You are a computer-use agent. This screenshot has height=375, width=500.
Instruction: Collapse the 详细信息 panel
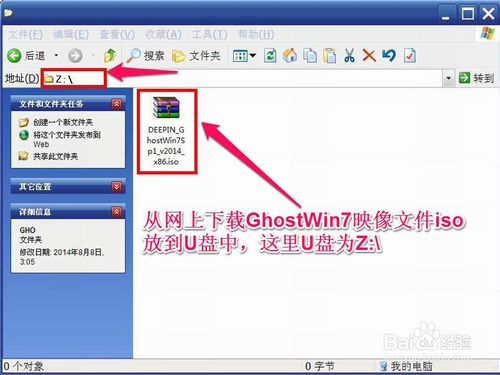[x=117, y=212]
